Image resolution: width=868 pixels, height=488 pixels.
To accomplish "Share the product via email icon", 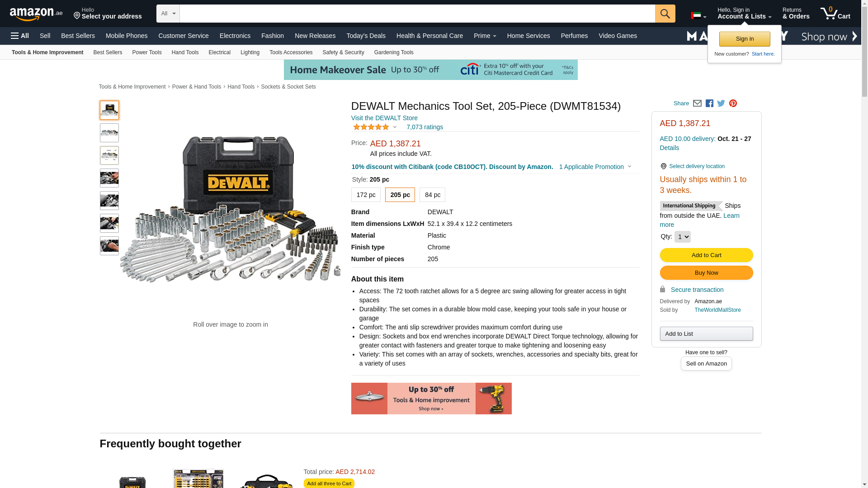I will coord(697,103).
